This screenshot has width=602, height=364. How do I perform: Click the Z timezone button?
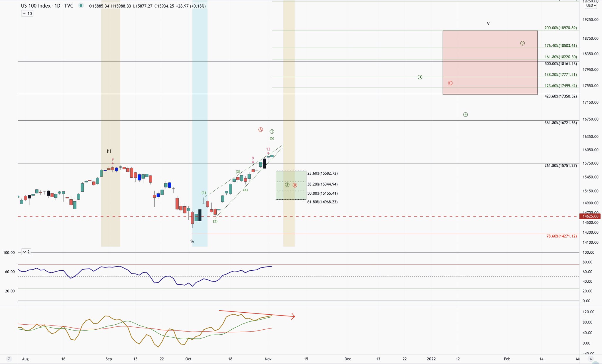coord(9,359)
